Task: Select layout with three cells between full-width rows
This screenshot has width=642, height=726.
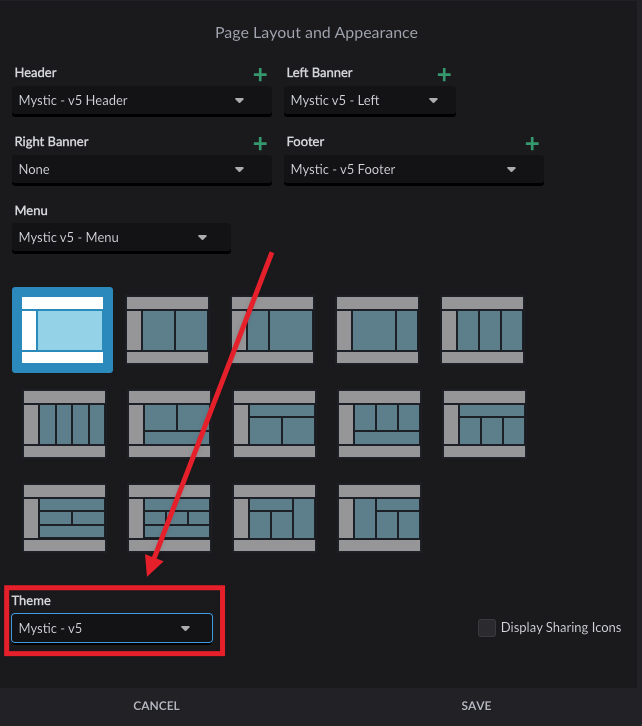Action: click(x=169, y=518)
